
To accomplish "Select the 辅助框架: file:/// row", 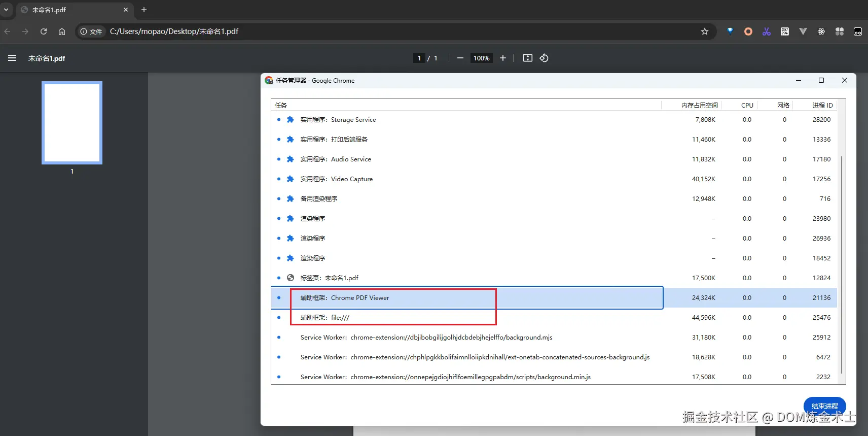I will tap(554, 318).
